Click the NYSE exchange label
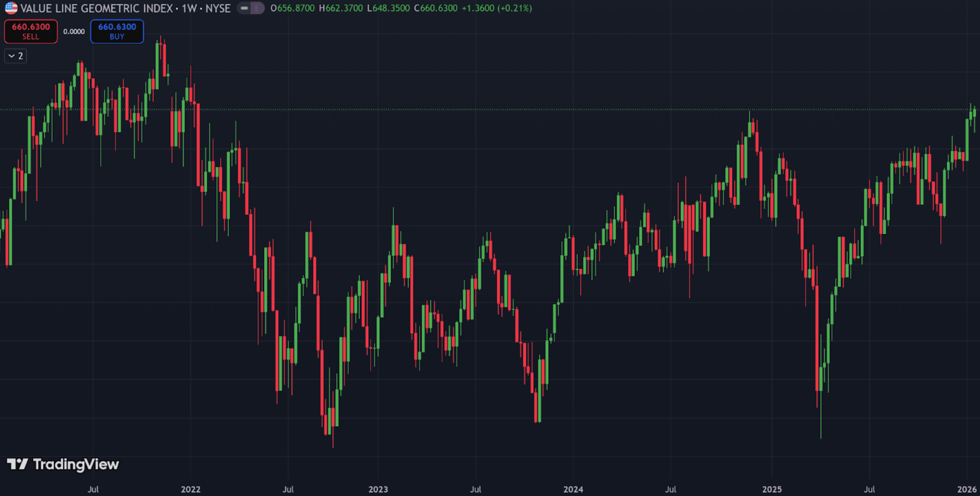Image resolution: width=980 pixels, height=496 pixels. click(x=218, y=8)
